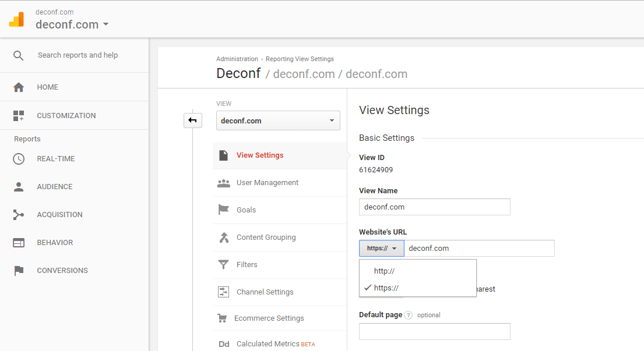The image size is (644, 351).
Task: Go to HOME in the sidebar
Action: (48, 87)
